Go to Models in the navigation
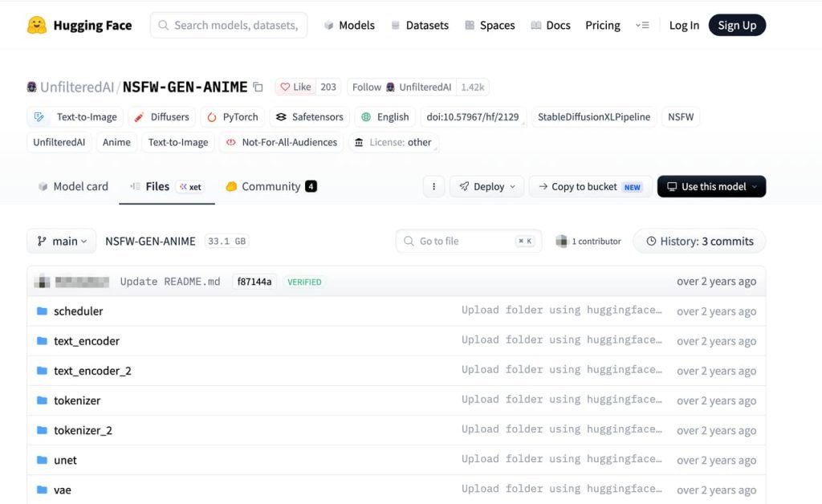This screenshot has width=822, height=504. click(349, 25)
